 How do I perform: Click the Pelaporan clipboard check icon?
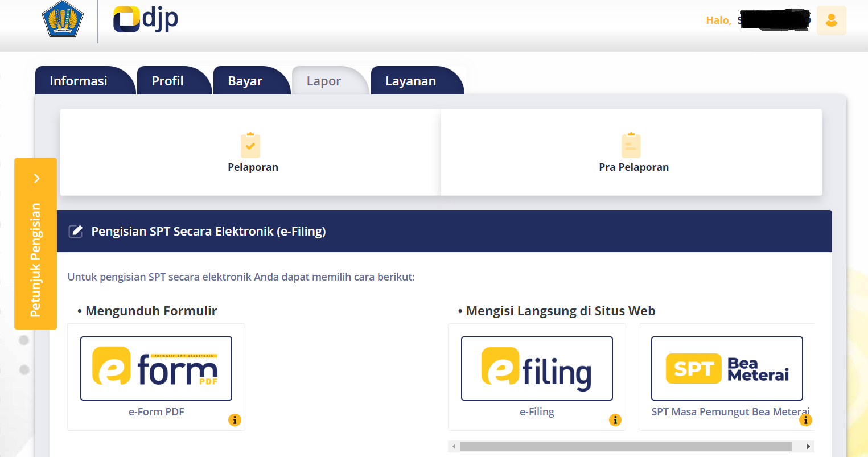click(x=250, y=145)
